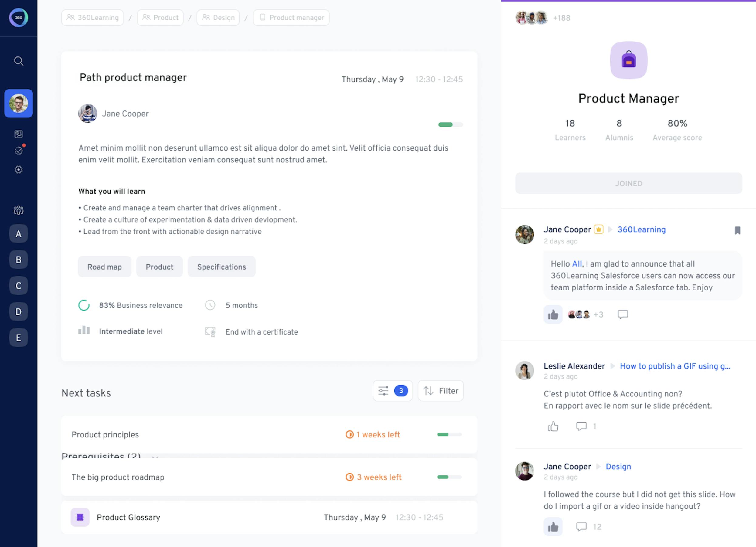
Task: Click the comment icon on Leslie Alexander's post
Action: pyautogui.click(x=581, y=426)
